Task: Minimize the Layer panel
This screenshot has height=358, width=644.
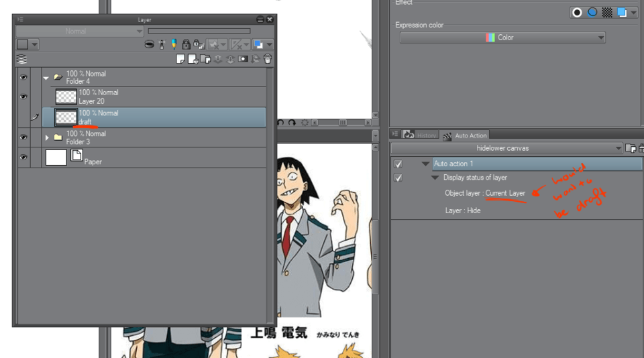Action: (x=260, y=19)
